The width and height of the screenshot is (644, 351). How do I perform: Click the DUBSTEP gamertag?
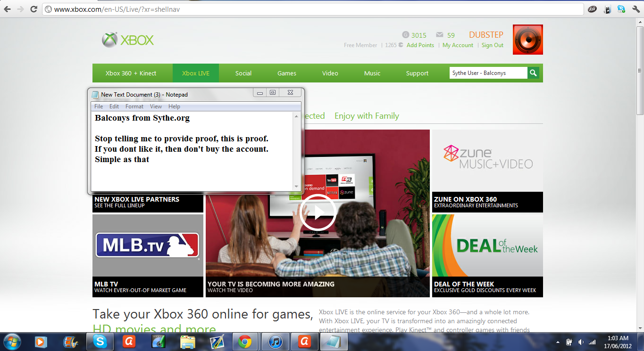(486, 35)
